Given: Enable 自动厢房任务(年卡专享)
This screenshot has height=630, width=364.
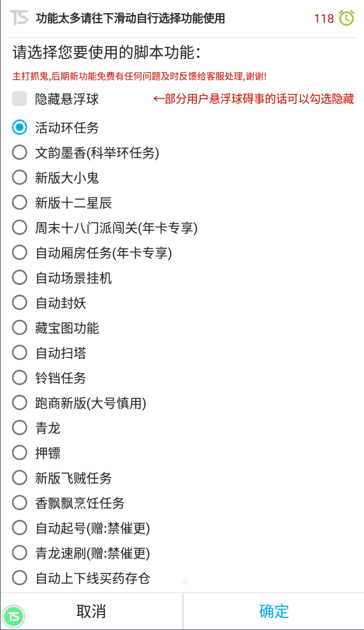Looking at the screenshot, I should point(19,252).
